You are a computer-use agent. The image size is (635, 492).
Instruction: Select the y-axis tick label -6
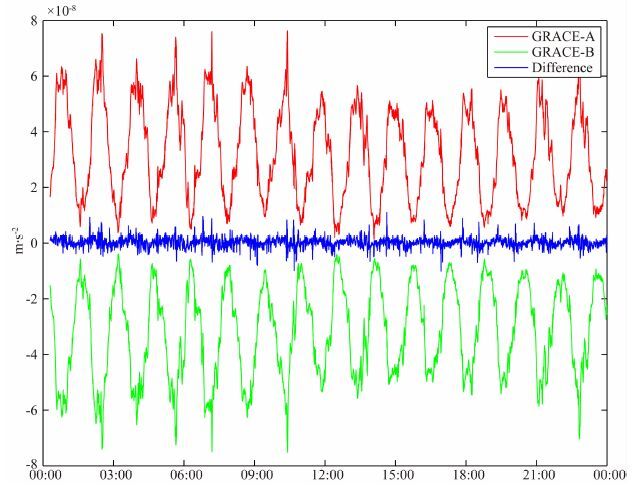tap(32, 410)
